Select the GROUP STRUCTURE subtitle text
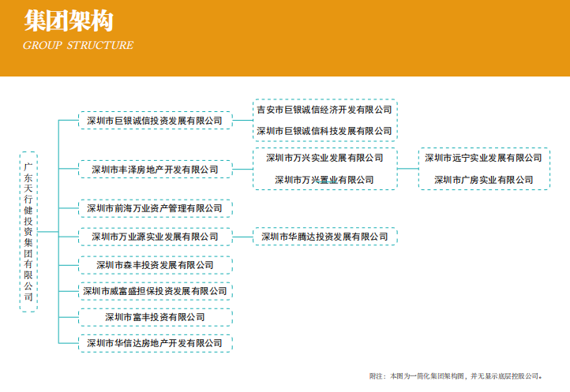Image resolution: width=570 pixels, height=392 pixels. tap(78, 46)
